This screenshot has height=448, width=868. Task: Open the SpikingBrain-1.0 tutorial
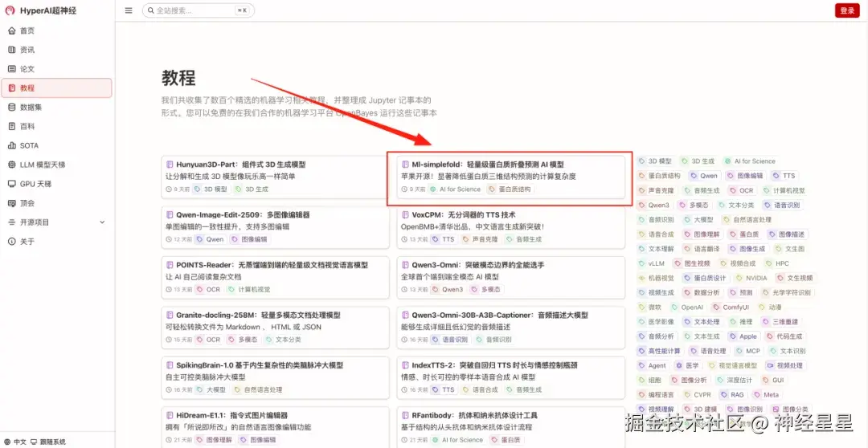click(x=275, y=378)
